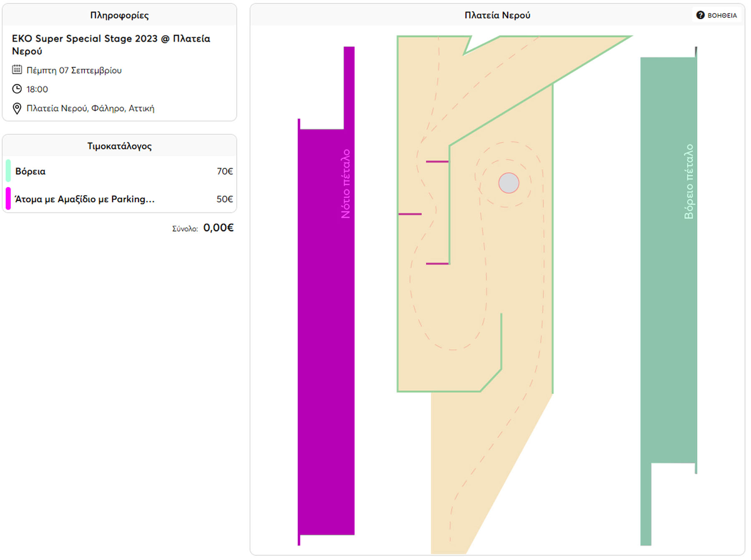Click the grey circle on the track map
The height and width of the screenshot is (560, 751).
pyautogui.click(x=509, y=183)
